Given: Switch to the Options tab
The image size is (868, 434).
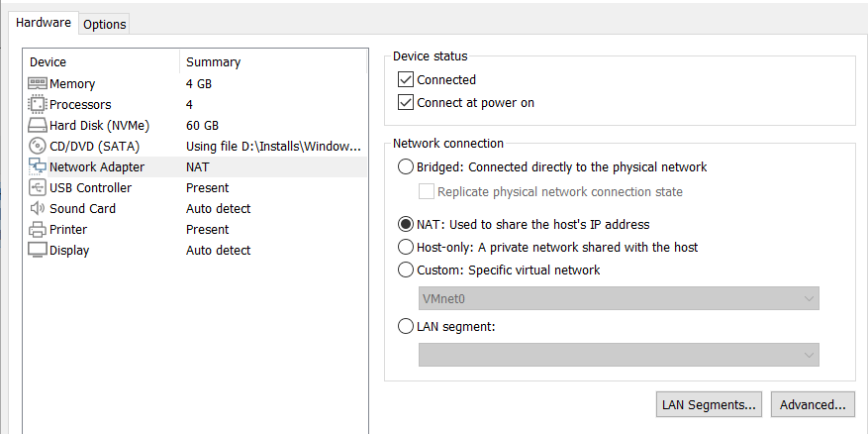Looking at the screenshot, I should (x=104, y=24).
